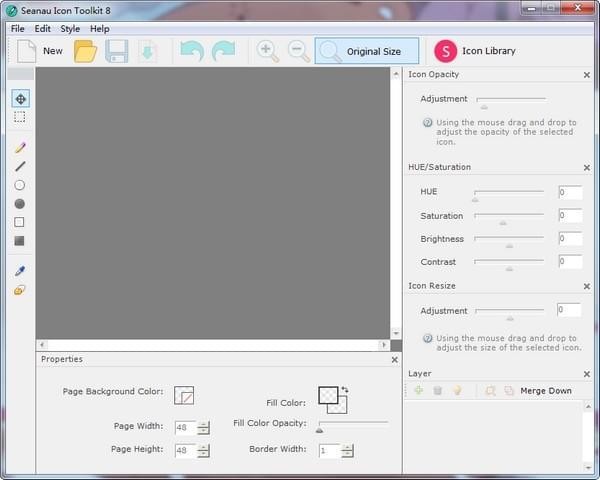Select the Eraser tool

(x=20, y=290)
